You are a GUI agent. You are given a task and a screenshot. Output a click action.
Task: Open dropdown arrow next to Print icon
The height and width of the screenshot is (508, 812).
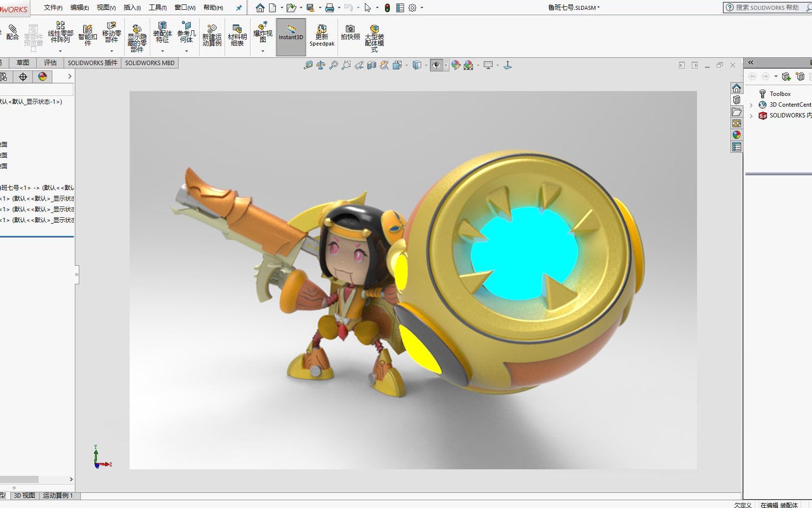coord(339,8)
